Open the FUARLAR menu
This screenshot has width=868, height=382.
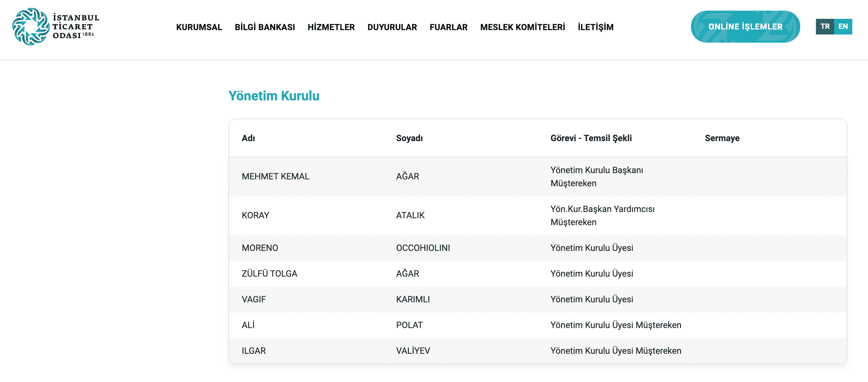448,27
